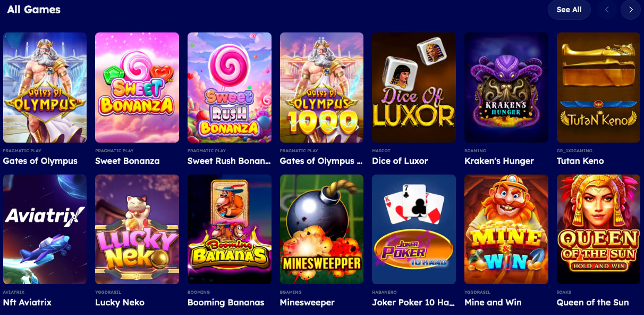Click the previous arrow in All Games carousel
Viewport: 644px width, 315px height.
coord(607,10)
